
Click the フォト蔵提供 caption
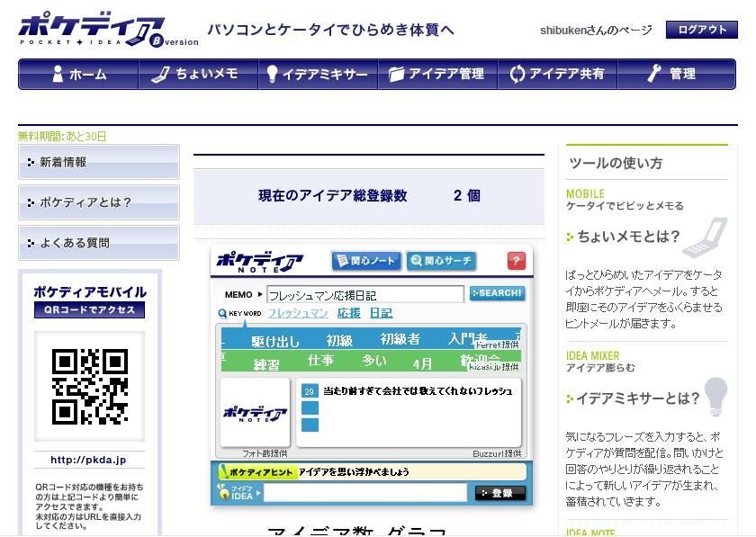(x=265, y=453)
